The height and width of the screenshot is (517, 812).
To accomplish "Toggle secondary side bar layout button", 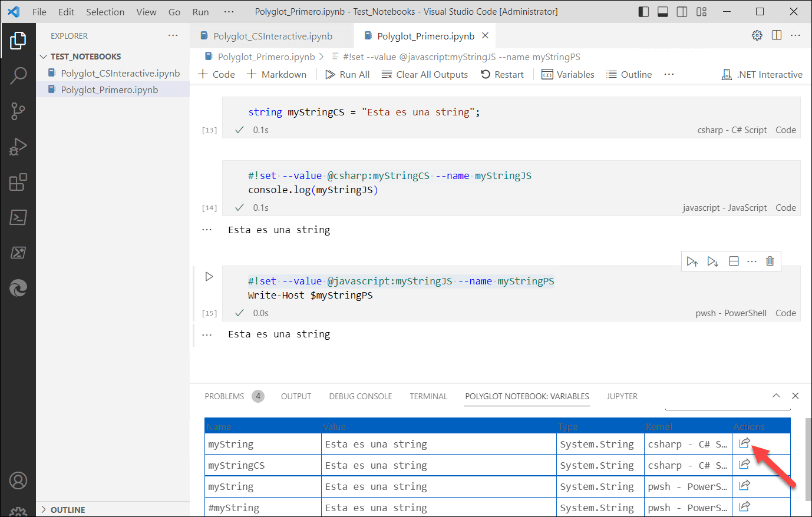I will tap(682, 12).
